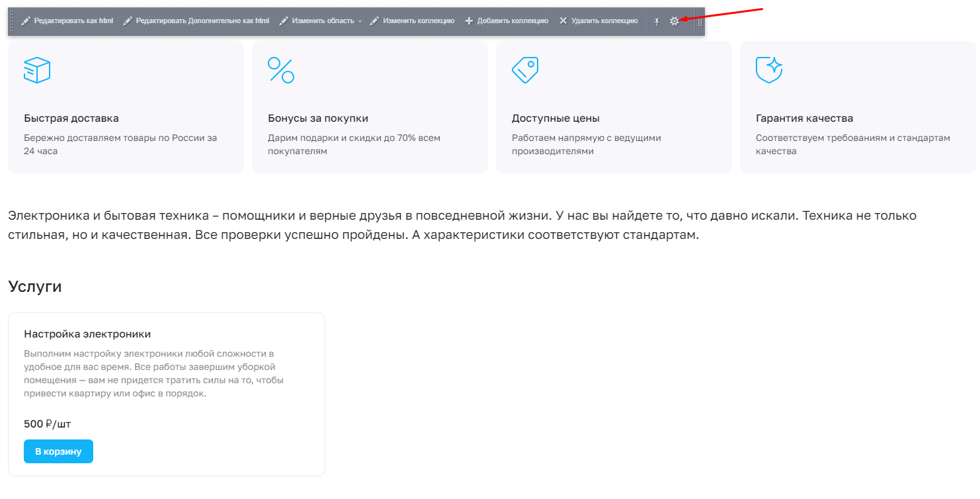
Task: Click the 'Услуги' section heading
Action: click(35, 287)
